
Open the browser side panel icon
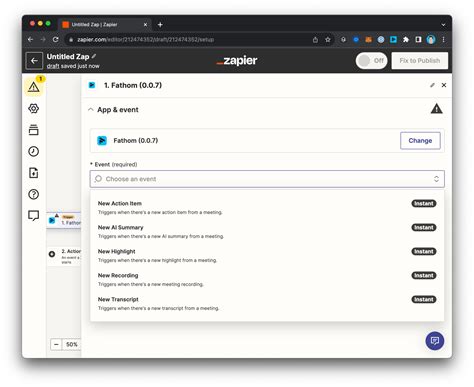[x=418, y=40]
